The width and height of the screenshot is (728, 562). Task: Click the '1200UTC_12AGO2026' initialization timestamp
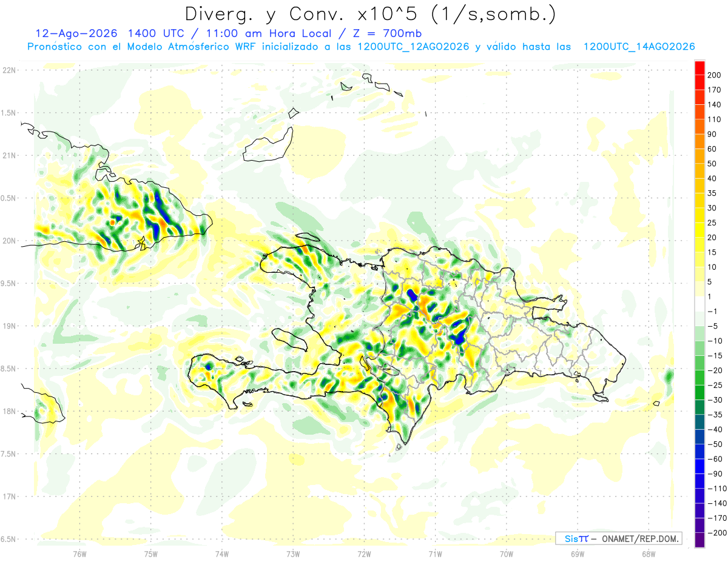(413, 47)
